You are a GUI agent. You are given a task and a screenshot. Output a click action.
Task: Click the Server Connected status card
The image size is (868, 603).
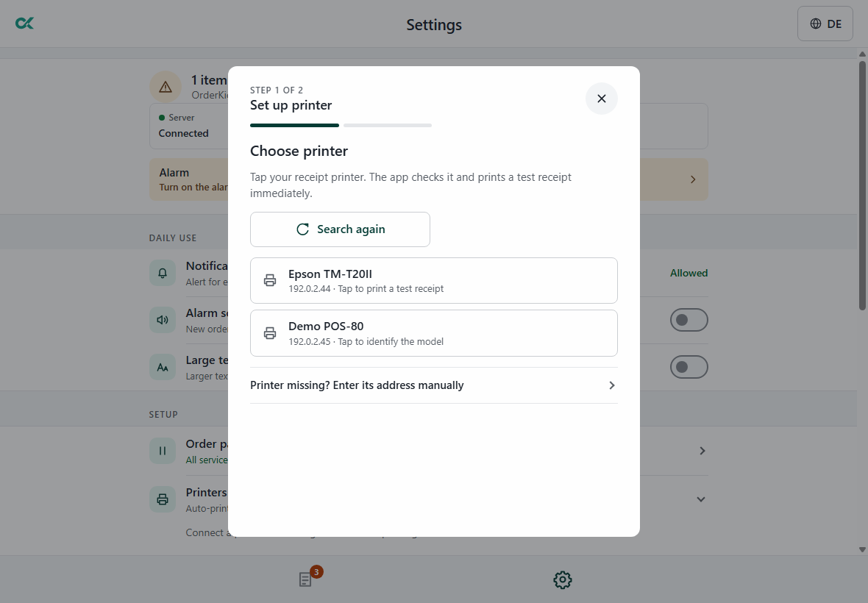[188, 126]
